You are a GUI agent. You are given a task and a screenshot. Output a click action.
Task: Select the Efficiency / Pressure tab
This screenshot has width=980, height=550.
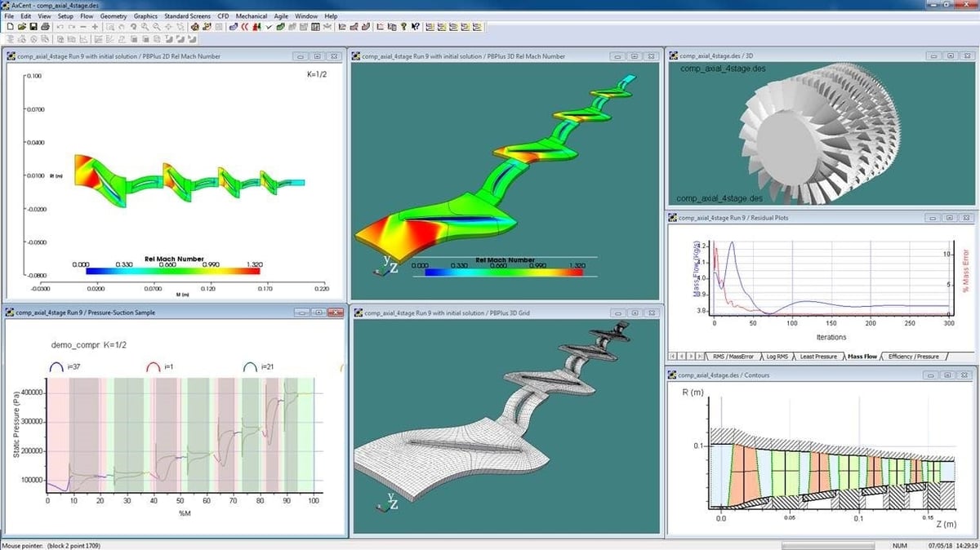pos(911,357)
